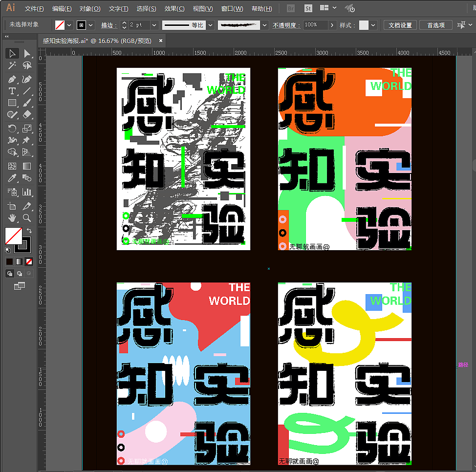The image size is (476, 472).
Task: Open the control bar fill color dropdown
Action: point(69,25)
